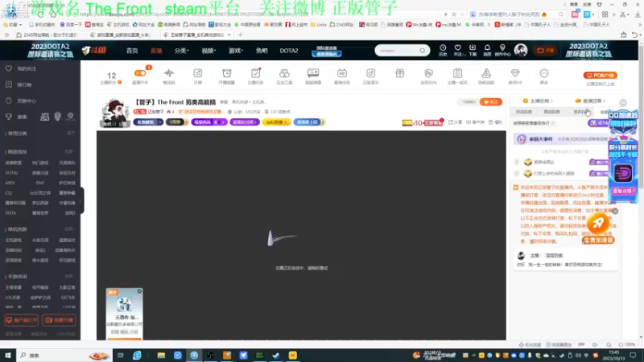Click the 下载 download icon in header
This screenshot has width=644, height=362.
(x=473, y=50)
